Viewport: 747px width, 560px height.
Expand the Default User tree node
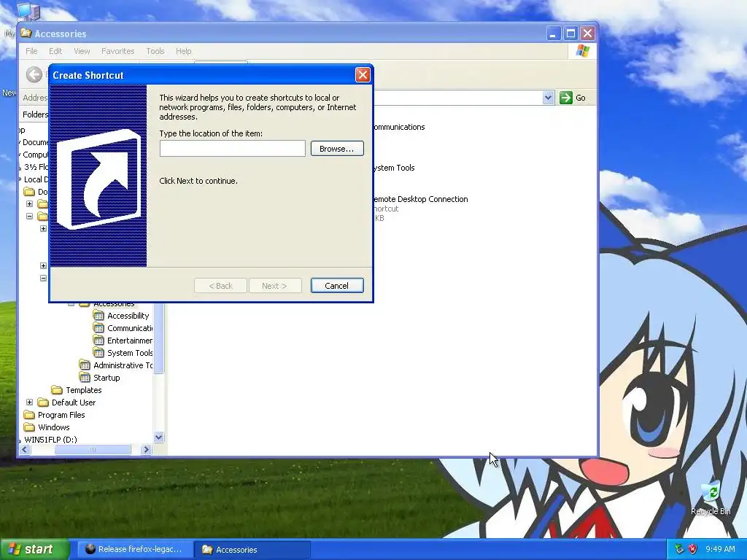(29, 402)
